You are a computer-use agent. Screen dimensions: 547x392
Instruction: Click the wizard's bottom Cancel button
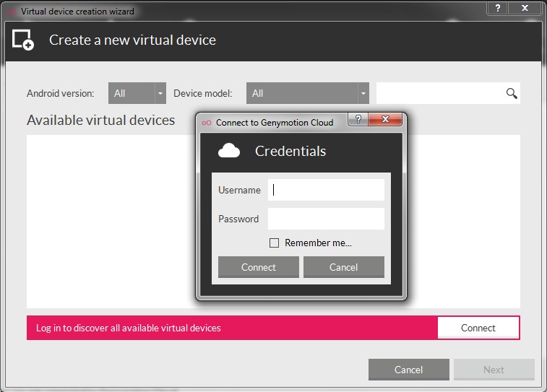(408, 370)
